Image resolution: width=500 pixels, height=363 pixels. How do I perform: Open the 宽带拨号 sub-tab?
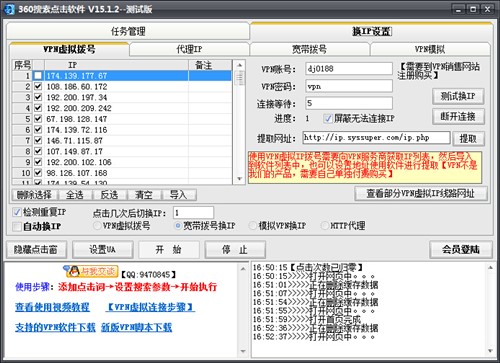pyautogui.click(x=309, y=49)
